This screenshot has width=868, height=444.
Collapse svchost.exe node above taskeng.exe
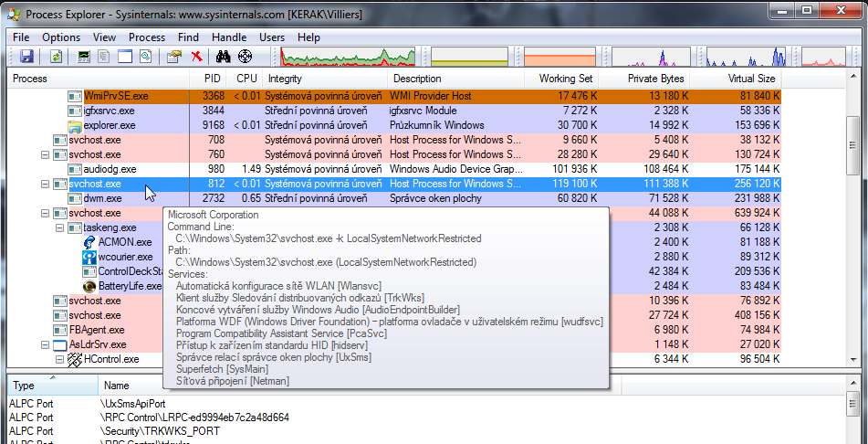pos(46,213)
